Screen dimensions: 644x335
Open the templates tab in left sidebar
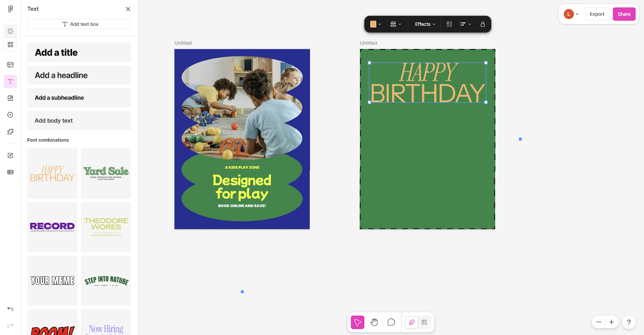click(10, 65)
